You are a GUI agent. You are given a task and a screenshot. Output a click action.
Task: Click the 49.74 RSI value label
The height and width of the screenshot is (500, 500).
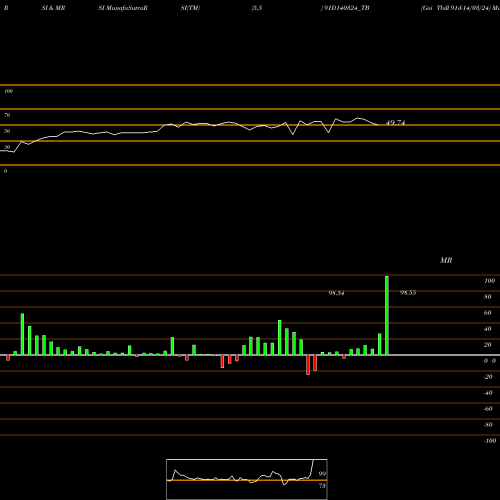click(395, 123)
